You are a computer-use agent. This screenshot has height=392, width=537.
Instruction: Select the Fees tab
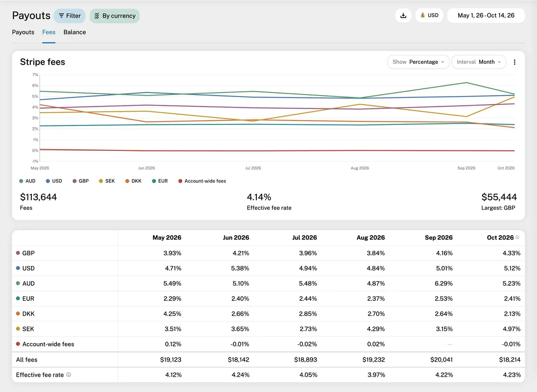[x=49, y=32]
